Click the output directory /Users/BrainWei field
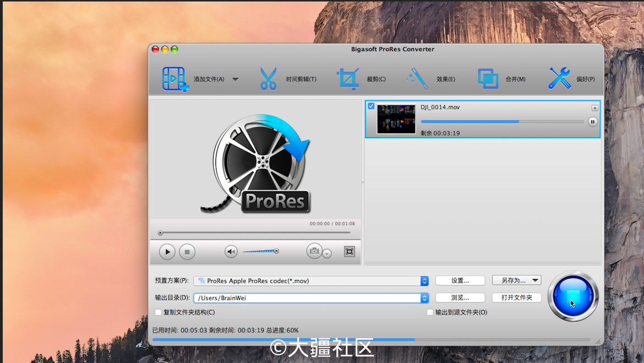 (x=307, y=298)
